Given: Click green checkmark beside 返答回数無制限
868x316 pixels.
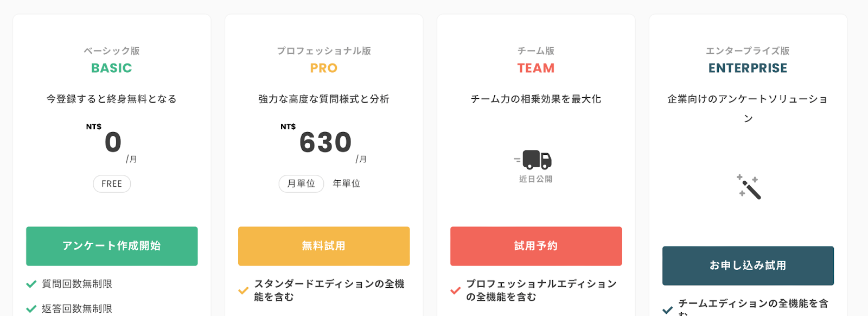Looking at the screenshot, I should (31, 309).
